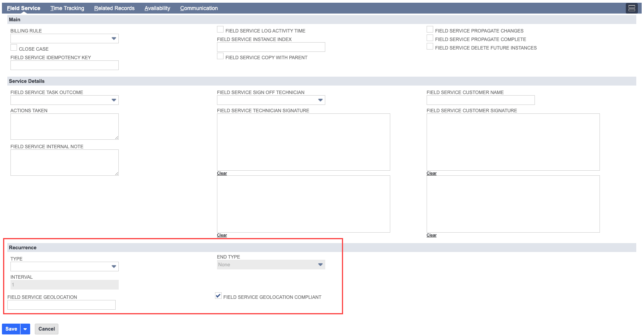Check the Close Case checkbox
644x336 pixels.
pyautogui.click(x=14, y=48)
